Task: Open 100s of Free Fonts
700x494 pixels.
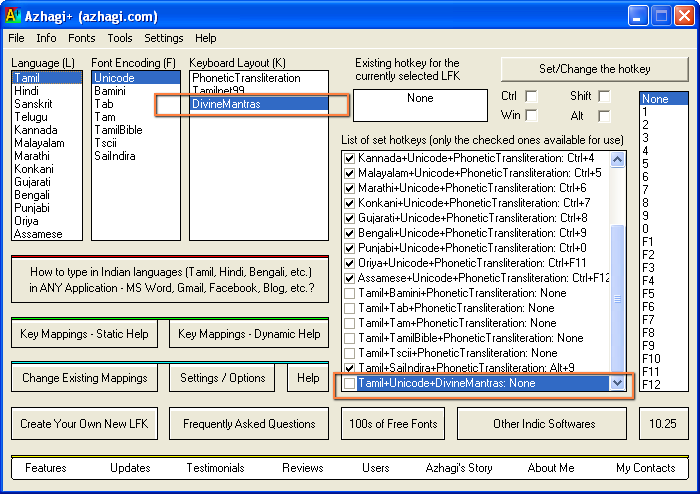Action: [393, 423]
